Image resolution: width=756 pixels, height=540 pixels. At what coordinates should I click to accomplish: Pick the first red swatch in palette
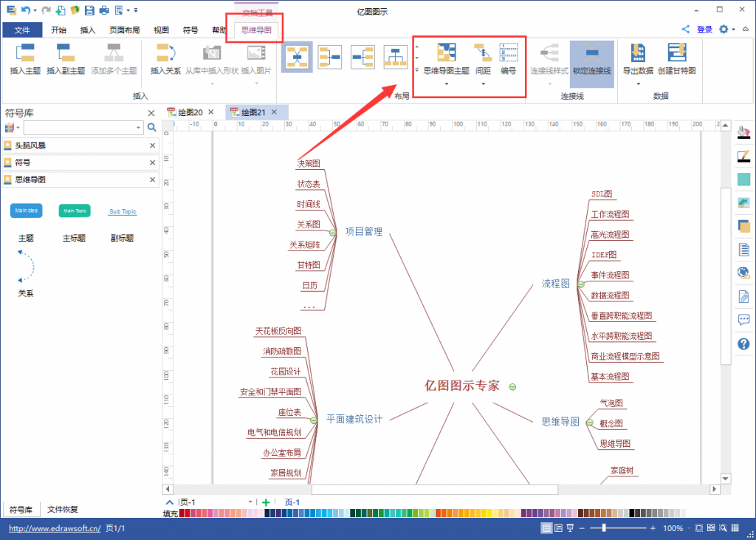(182, 513)
